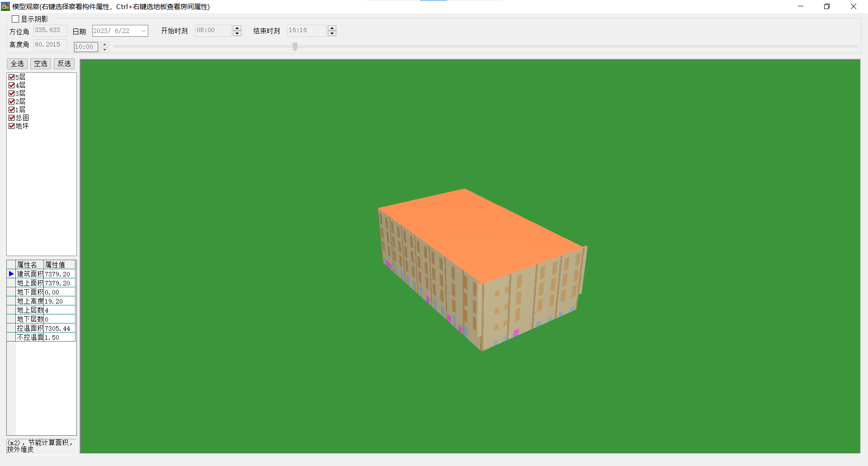
Task: Uncheck the 5层 layer checkbox
Action: [12, 77]
